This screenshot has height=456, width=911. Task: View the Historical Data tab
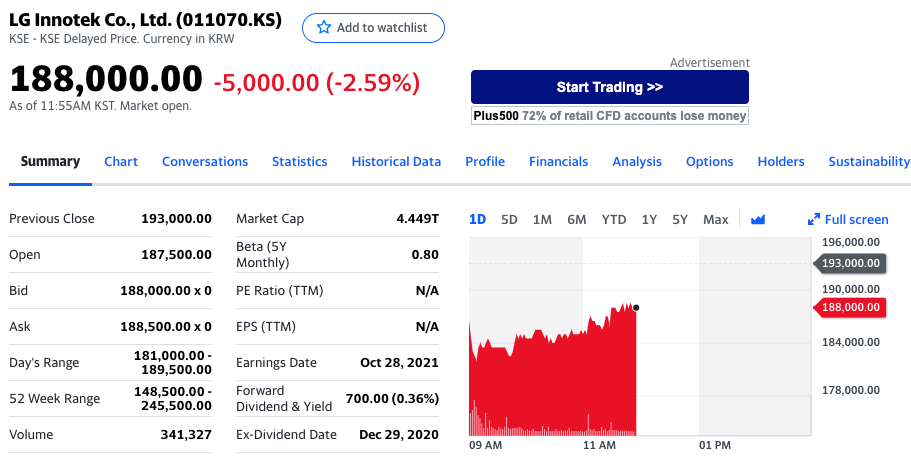[x=396, y=161]
